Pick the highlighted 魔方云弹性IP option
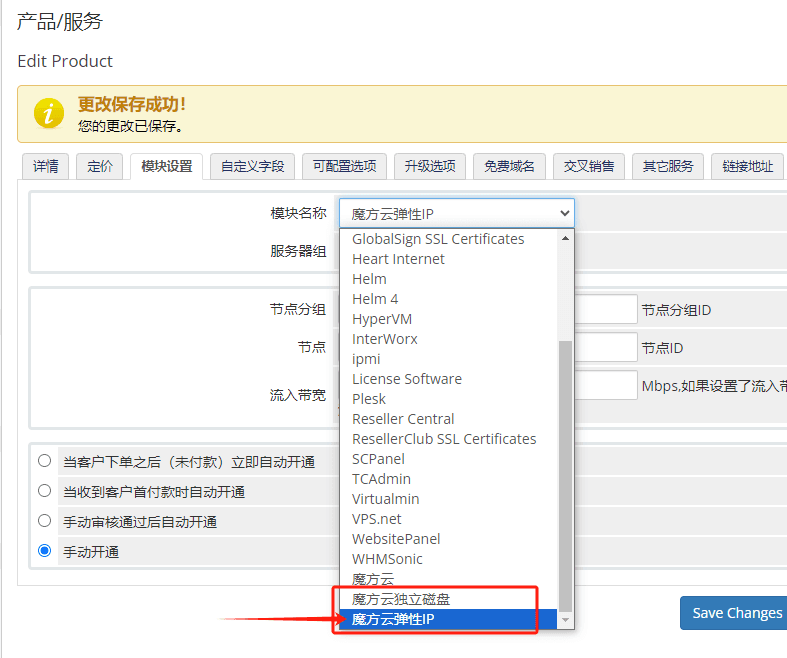This screenshot has height=658, width=787. click(x=449, y=619)
